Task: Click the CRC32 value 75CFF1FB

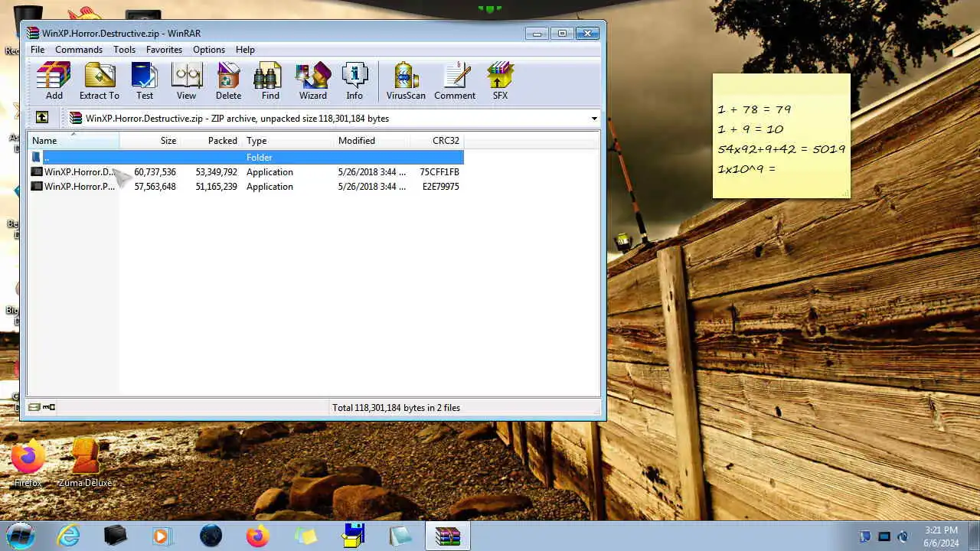Action: [x=439, y=172]
